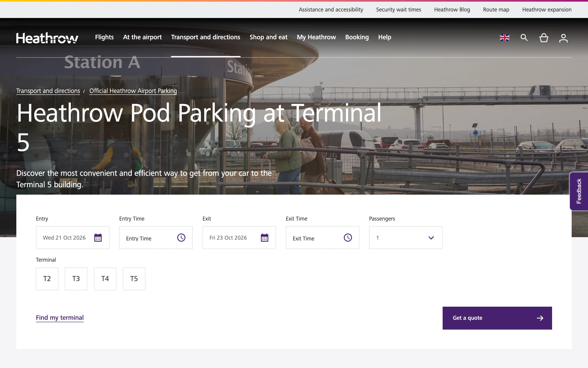Click the Exit Time clock icon
The image size is (588, 368).
click(348, 238)
